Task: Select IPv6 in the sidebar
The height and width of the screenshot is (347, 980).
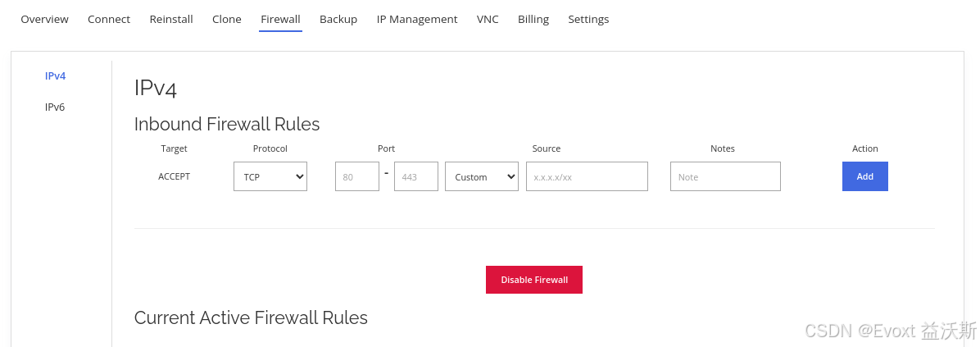Action: (55, 107)
